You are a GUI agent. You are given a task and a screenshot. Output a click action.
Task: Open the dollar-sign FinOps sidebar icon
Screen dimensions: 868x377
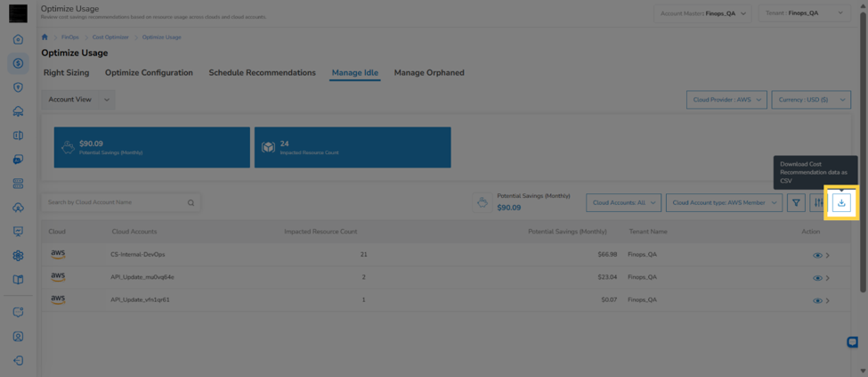point(18,63)
